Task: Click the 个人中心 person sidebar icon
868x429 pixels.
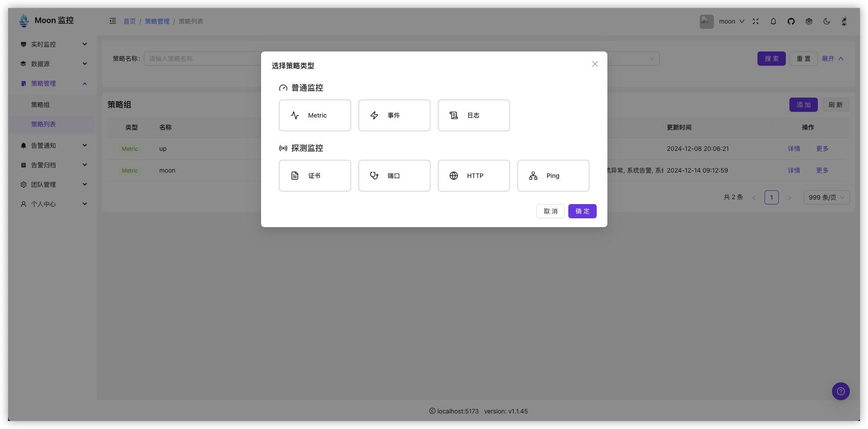Action: coord(24,204)
